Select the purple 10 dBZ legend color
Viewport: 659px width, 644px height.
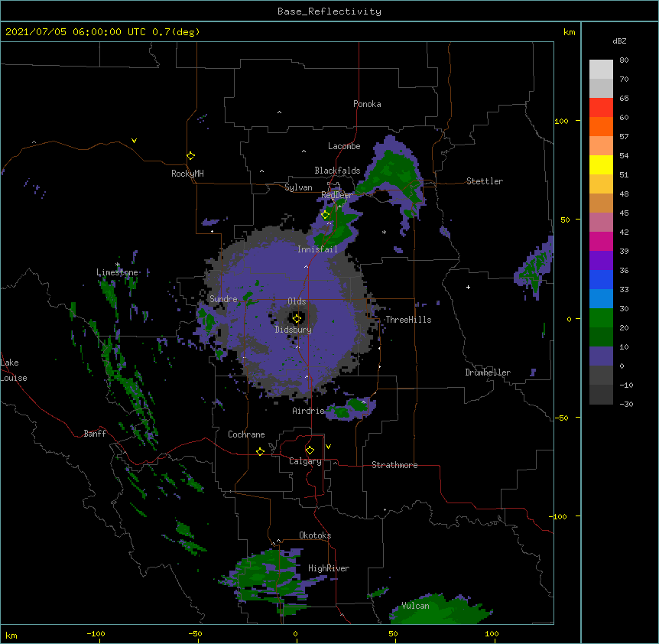(601, 356)
